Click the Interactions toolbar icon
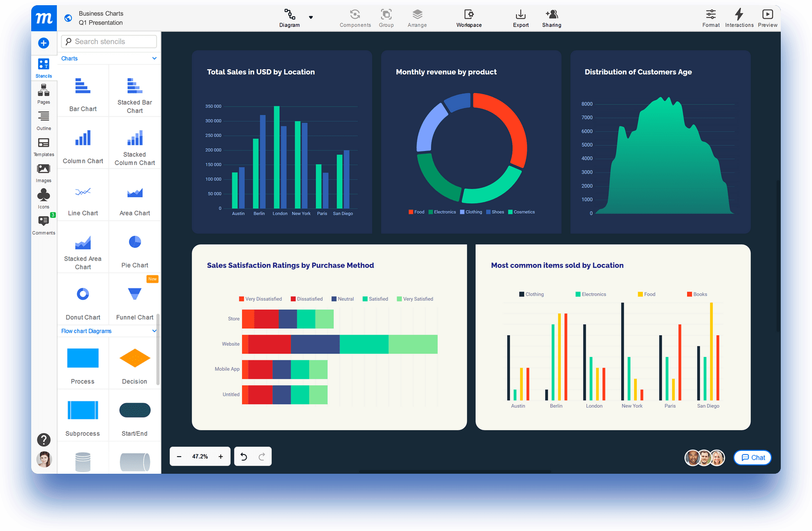812x531 pixels. tap(739, 18)
